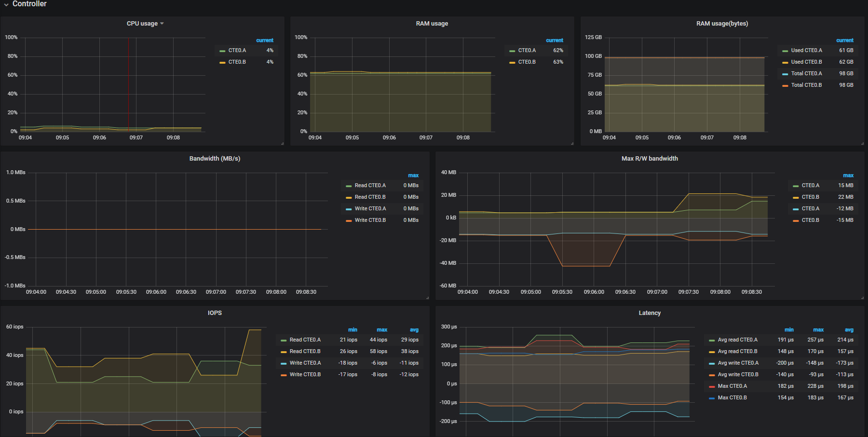868x437 pixels.
Task: Toggle Read CTE0.A series in Bandwidth legend
Action: click(370, 186)
